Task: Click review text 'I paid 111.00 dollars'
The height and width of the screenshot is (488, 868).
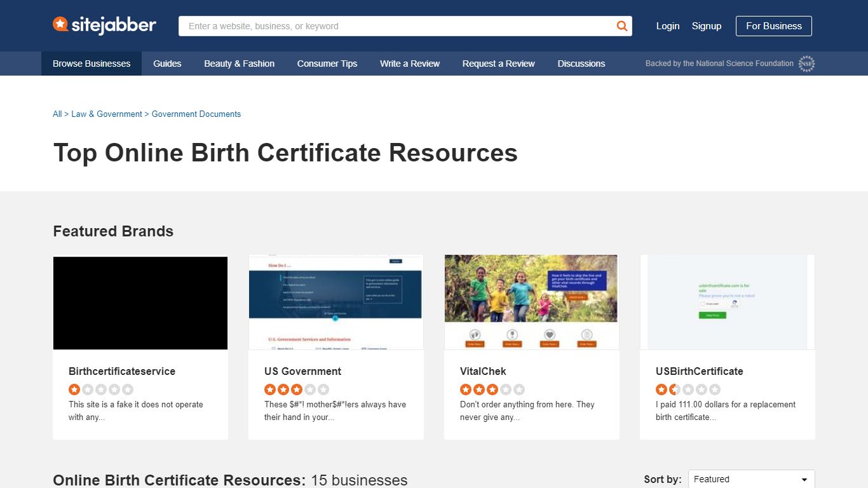Action: tap(726, 410)
